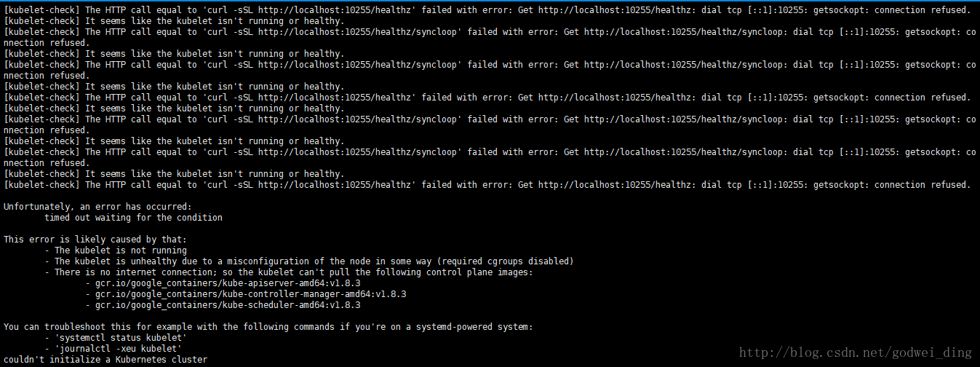Click 'There is no internet connection' bullet line
Viewport: 980px width, 367px height.
(289, 272)
